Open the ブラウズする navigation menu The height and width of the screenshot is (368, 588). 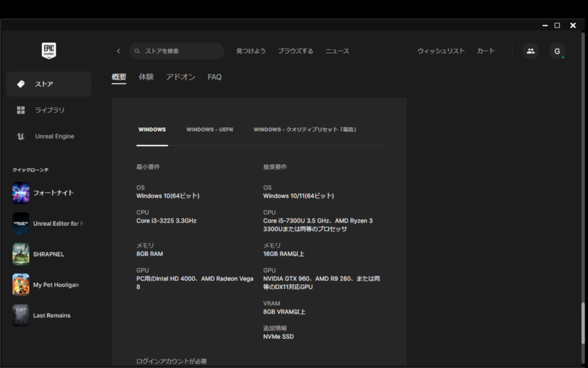(296, 51)
